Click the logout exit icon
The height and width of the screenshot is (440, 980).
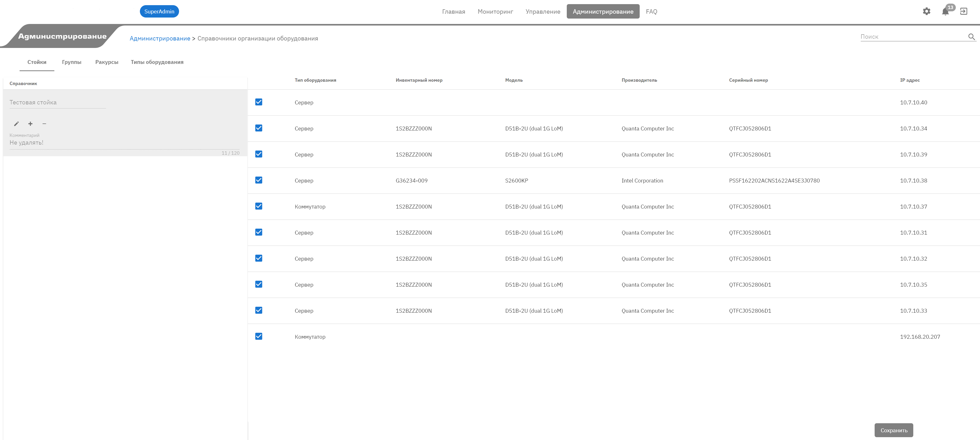pos(964,11)
